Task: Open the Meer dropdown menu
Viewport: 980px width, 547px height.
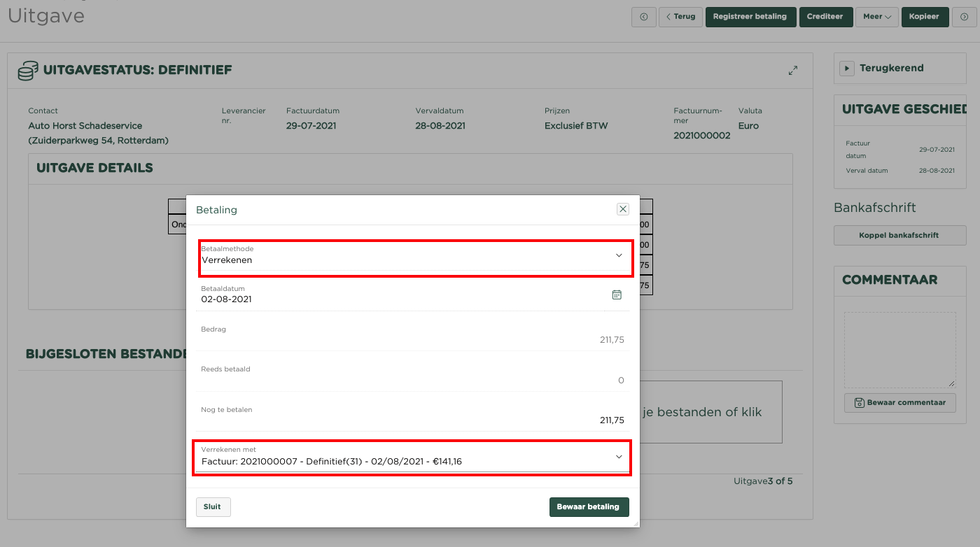Action: 876,17
